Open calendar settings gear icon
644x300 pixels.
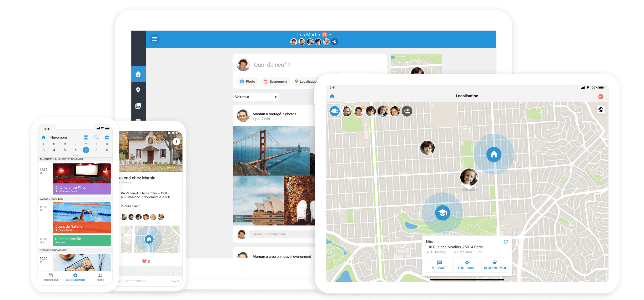[107, 137]
